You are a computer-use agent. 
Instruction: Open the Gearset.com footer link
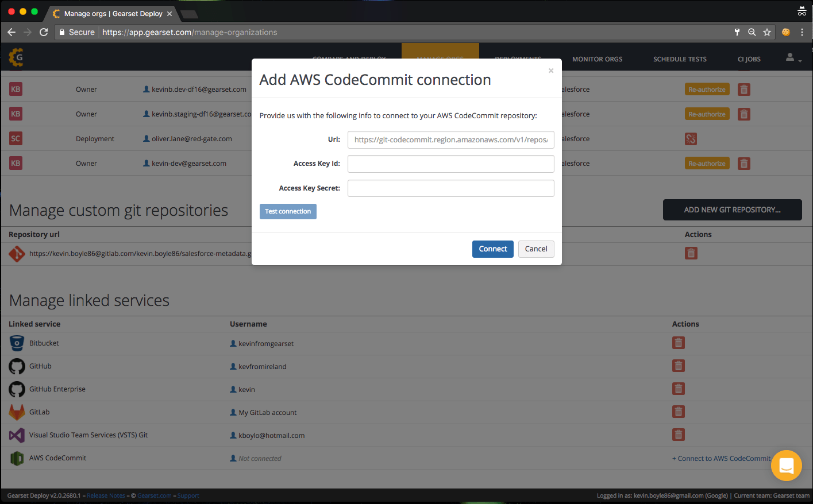154,496
